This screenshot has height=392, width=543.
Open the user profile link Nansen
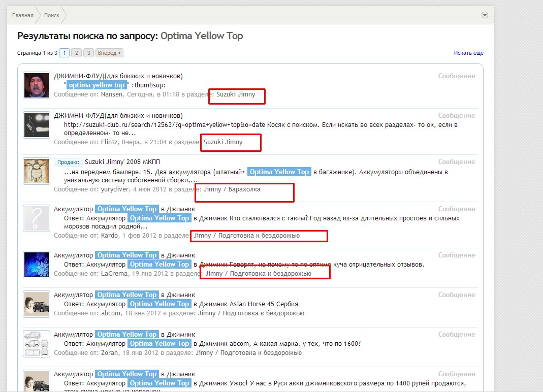112,94
